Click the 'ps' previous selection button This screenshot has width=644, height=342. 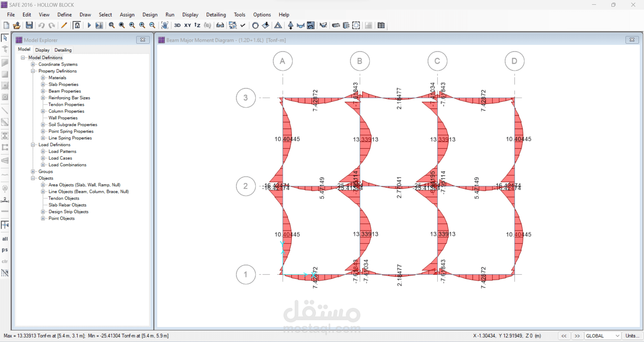(5, 250)
